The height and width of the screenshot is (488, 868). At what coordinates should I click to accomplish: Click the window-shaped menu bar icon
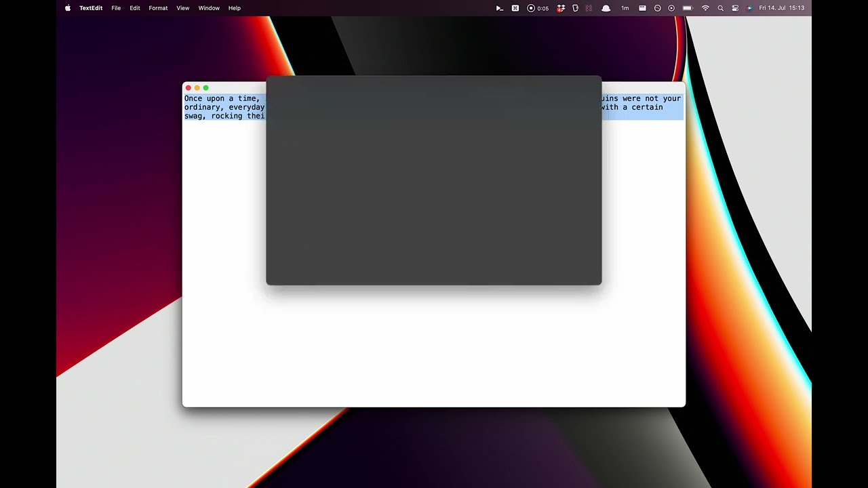click(x=642, y=8)
